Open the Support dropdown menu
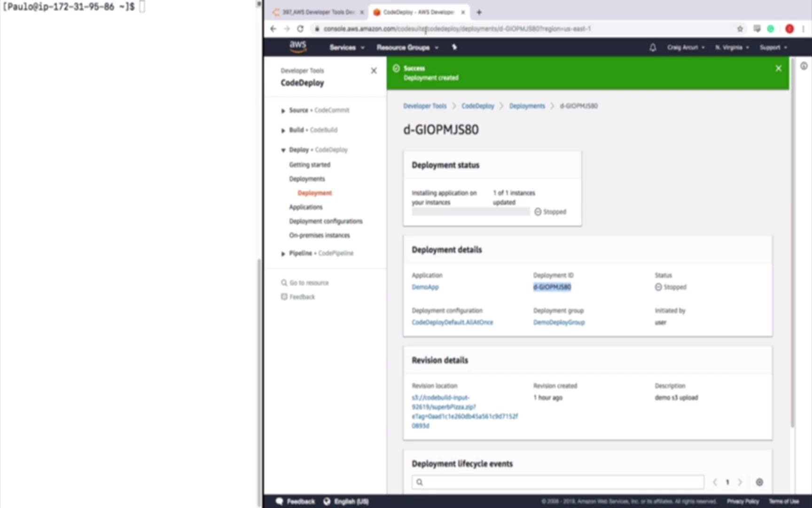This screenshot has width=812, height=508. point(773,48)
